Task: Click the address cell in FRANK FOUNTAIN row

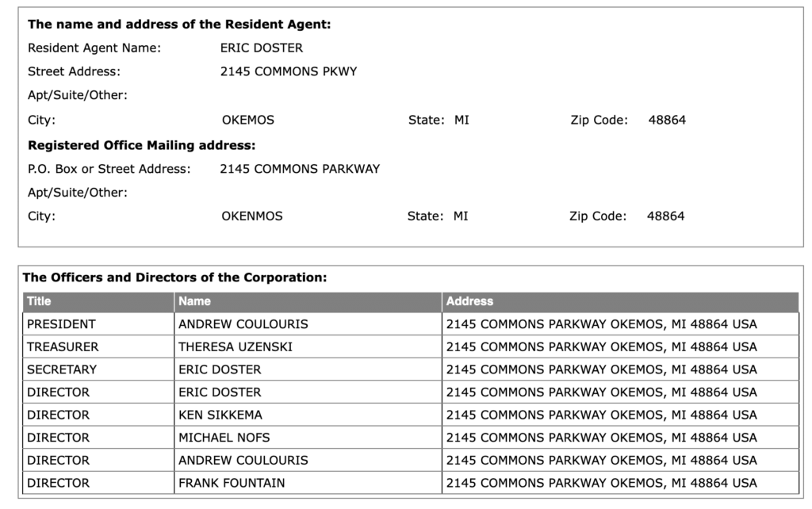Action: click(620, 483)
